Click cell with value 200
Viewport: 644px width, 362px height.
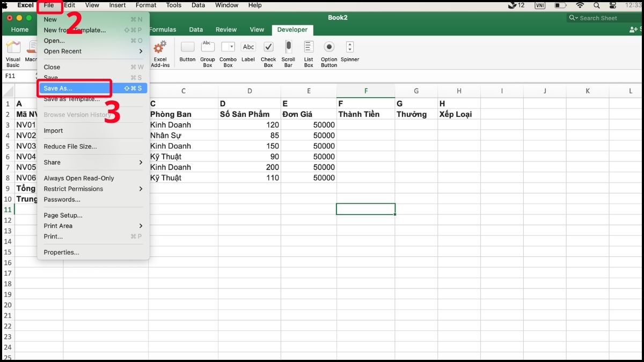250,167
